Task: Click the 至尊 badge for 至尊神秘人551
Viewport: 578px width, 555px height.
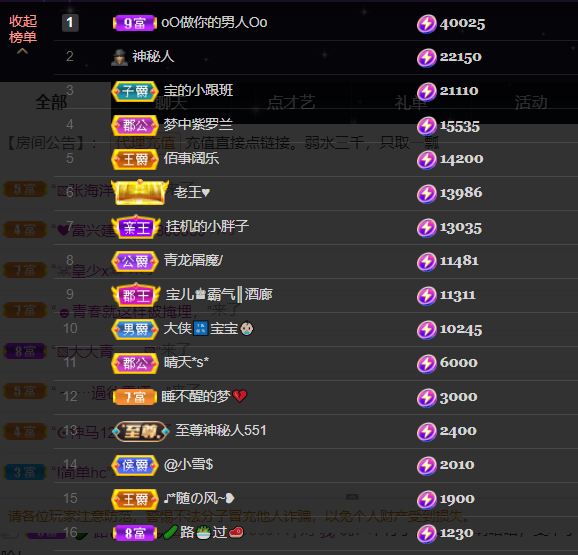Action: click(x=141, y=431)
